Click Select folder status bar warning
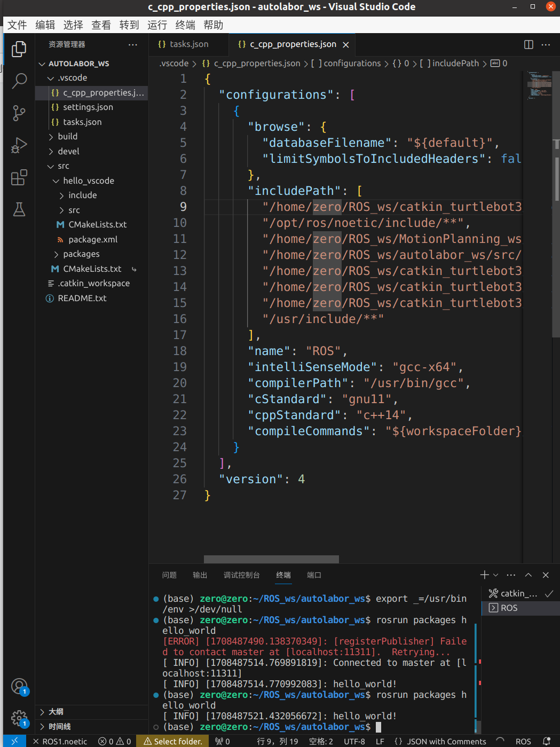560x747 pixels. click(x=173, y=741)
